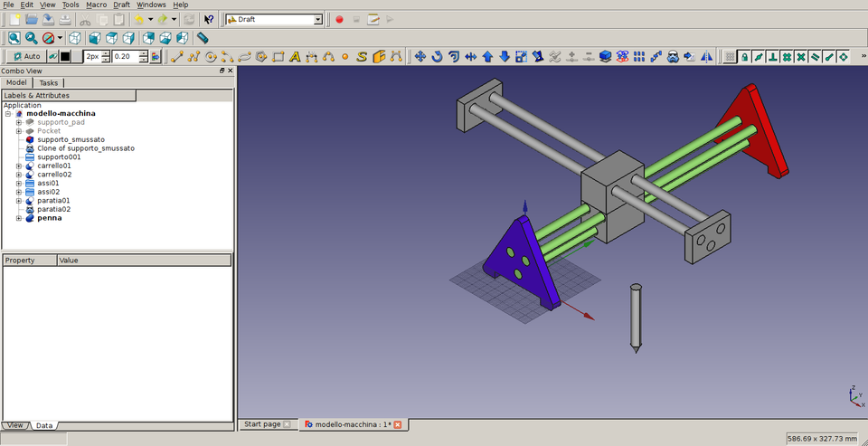Toggle the intersection snap button
The height and width of the screenshot is (446, 868).
801,56
